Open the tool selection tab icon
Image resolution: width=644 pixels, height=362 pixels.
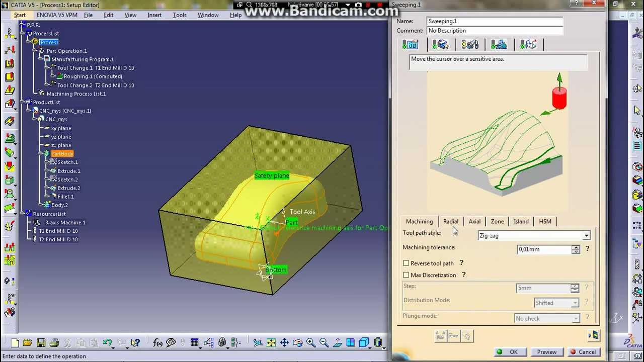(x=470, y=45)
